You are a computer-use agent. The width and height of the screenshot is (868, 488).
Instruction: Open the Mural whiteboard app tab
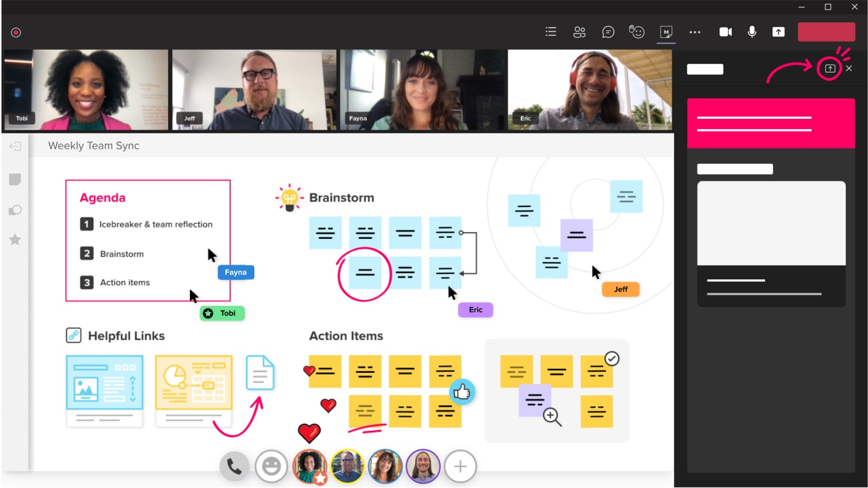665,32
